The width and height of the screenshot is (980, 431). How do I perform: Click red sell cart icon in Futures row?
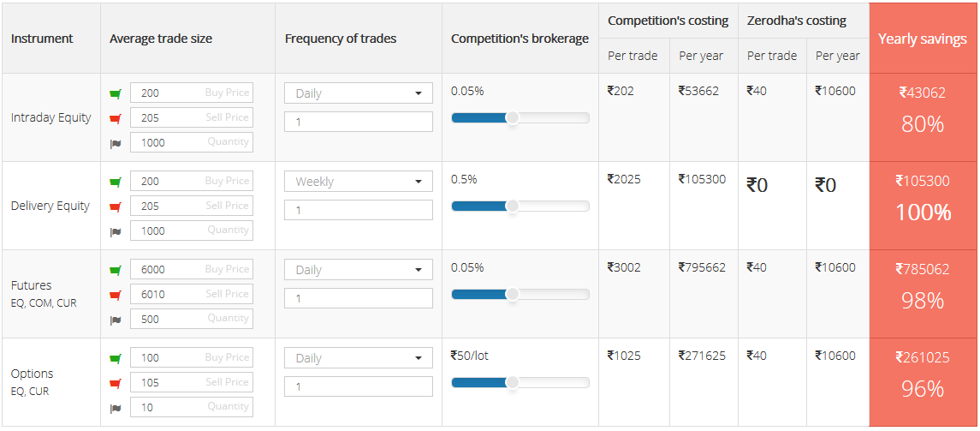click(115, 295)
